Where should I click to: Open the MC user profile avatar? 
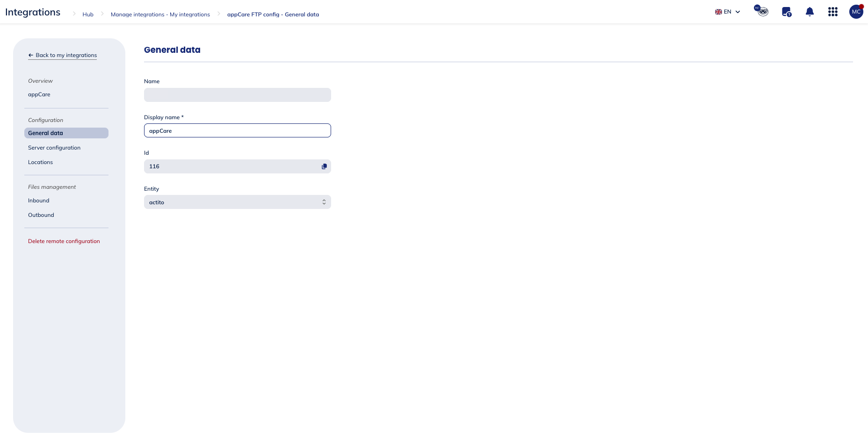[856, 12]
